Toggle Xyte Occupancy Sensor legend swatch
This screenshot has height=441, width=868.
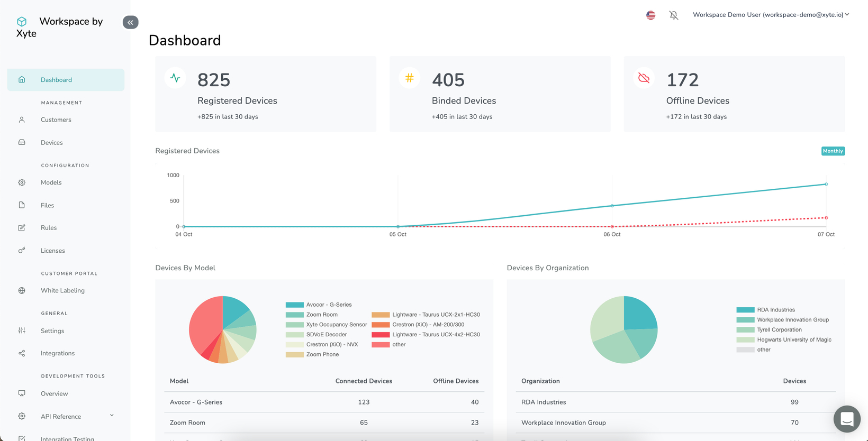click(294, 325)
